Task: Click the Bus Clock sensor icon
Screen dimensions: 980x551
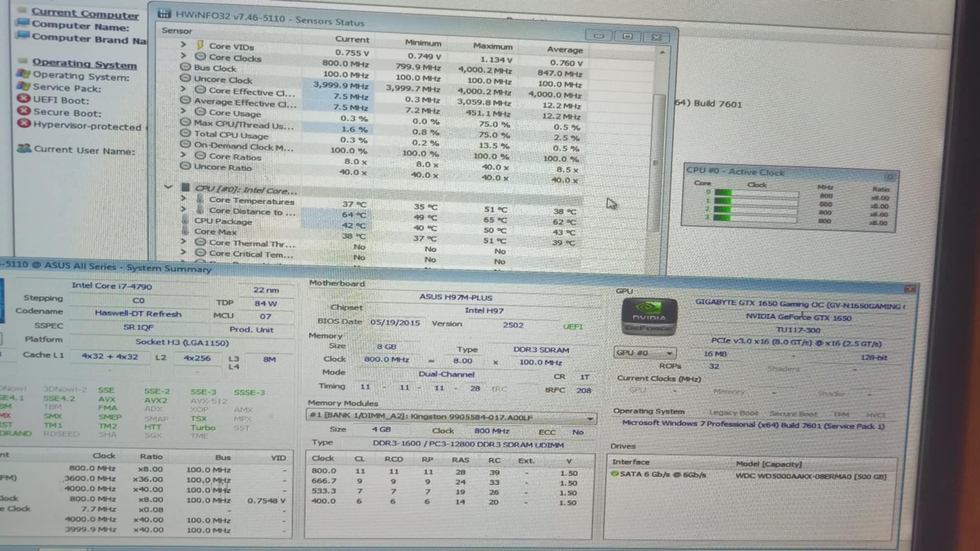Action: click(x=185, y=67)
